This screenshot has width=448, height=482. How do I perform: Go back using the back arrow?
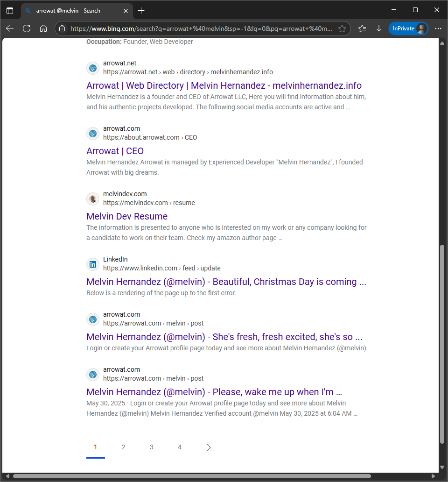(10, 28)
